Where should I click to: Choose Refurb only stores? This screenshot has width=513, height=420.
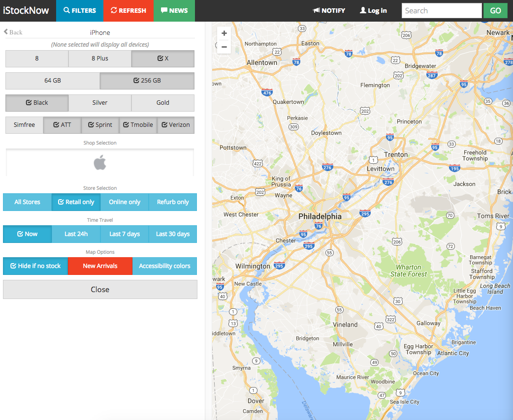pyautogui.click(x=173, y=202)
